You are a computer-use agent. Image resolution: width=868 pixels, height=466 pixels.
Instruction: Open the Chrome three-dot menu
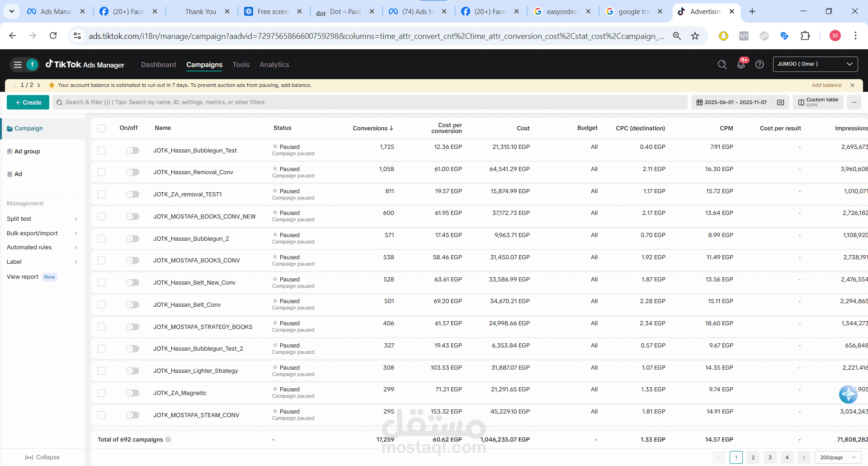tap(855, 36)
